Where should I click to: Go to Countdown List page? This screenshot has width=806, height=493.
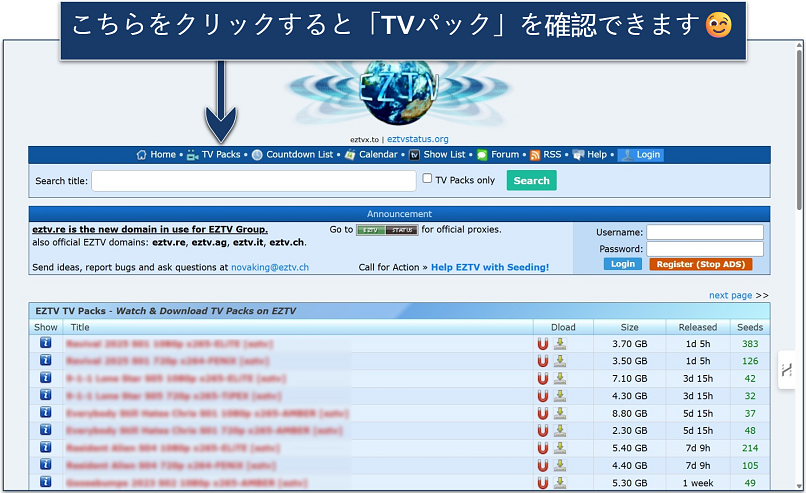299,155
